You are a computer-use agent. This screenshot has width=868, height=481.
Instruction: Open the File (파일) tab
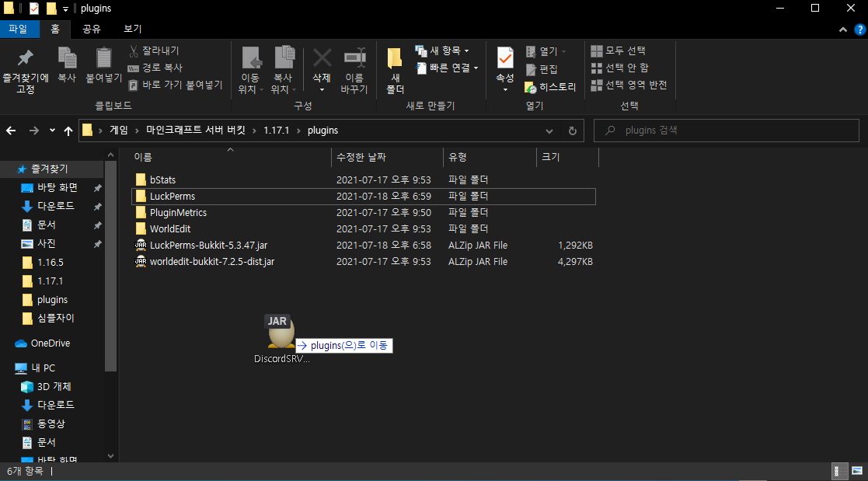[19, 29]
